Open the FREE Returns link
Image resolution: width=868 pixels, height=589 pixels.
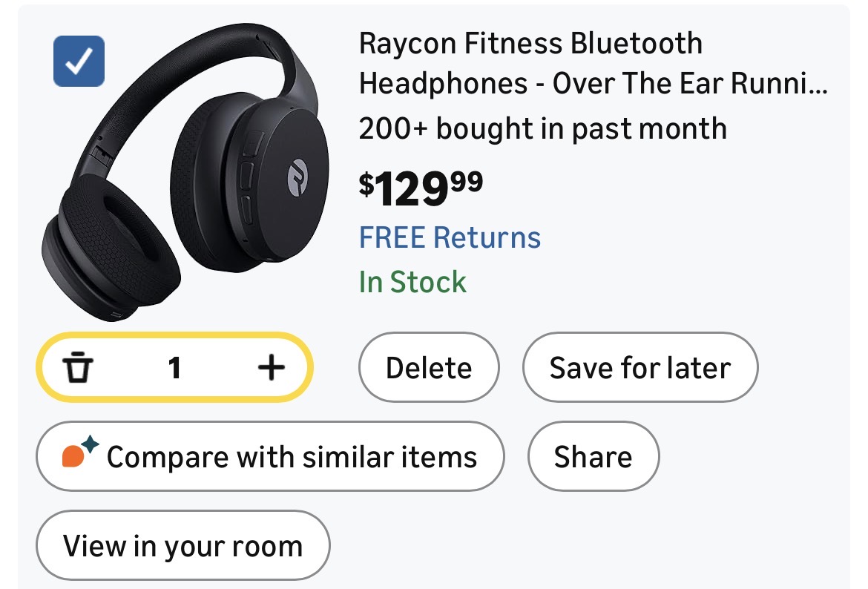pyautogui.click(x=450, y=237)
